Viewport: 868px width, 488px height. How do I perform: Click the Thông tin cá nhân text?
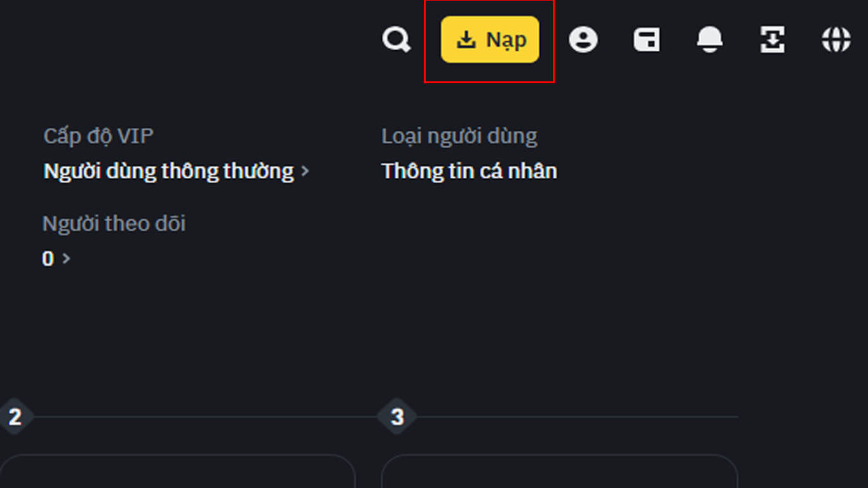point(469,171)
